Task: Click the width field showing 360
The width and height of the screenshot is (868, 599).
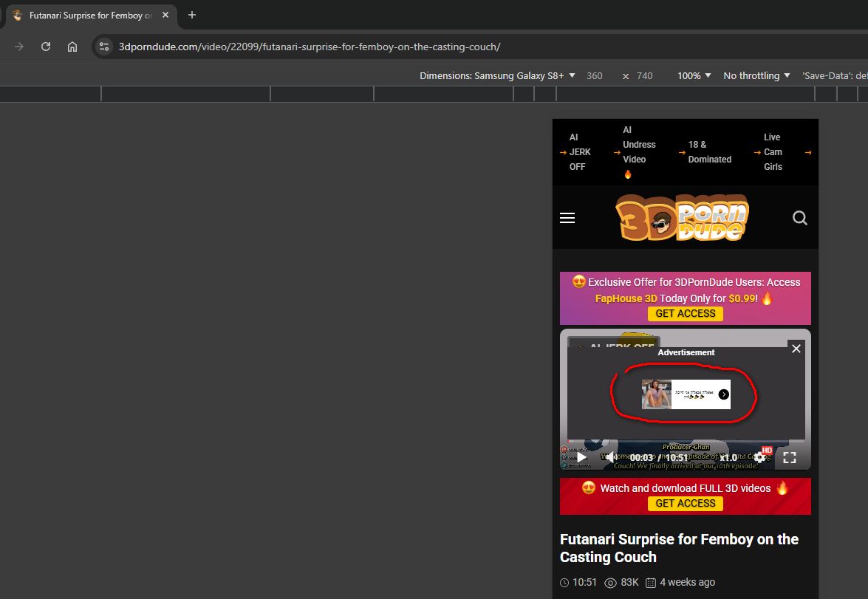Action: [595, 76]
